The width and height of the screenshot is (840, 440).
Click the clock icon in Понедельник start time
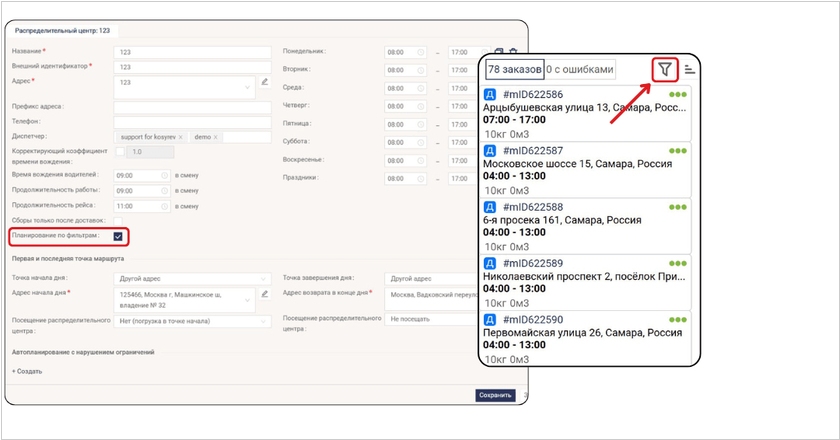[420, 52]
